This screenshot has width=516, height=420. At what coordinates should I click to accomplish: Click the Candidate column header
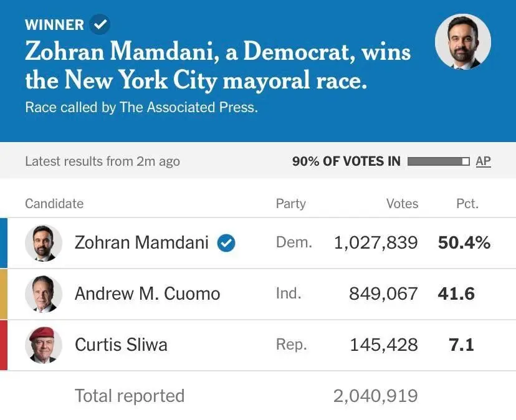click(54, 204)
